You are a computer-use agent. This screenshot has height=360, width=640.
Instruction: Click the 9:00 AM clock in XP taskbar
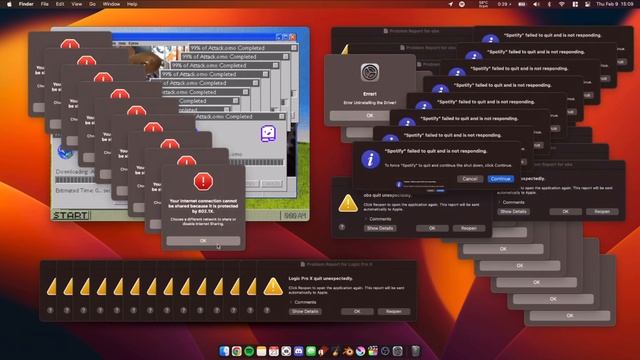pos(294,216)
